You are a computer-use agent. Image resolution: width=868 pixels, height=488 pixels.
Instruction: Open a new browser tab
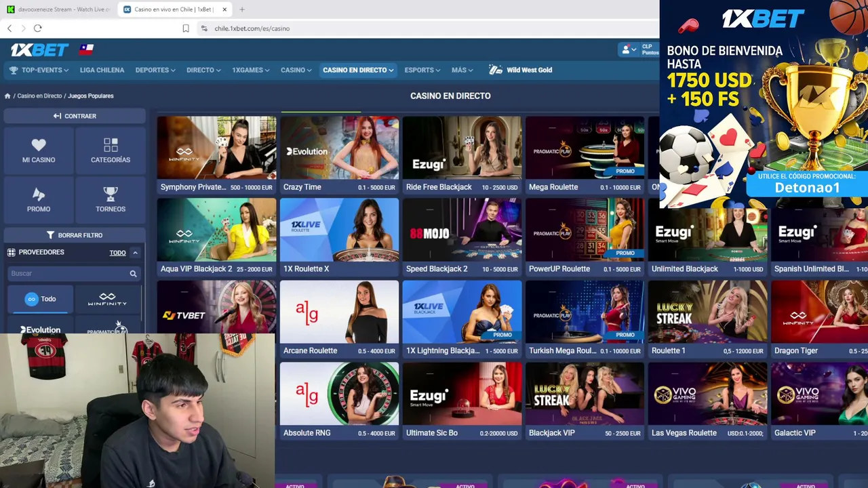(242, 9)
